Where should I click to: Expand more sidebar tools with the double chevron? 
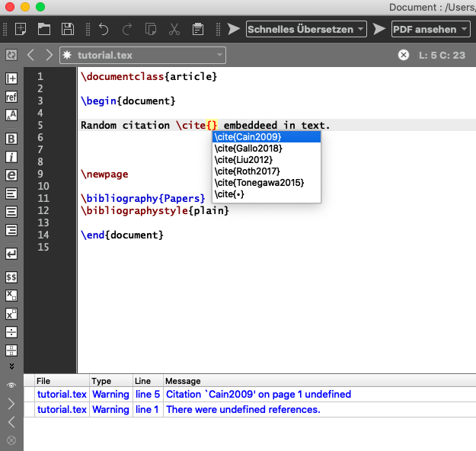pyautogui.click(x=11, y=366)
